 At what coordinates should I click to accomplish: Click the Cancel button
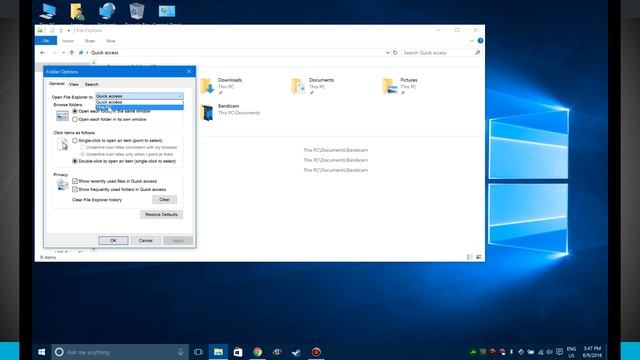click(x=146, y=240)
